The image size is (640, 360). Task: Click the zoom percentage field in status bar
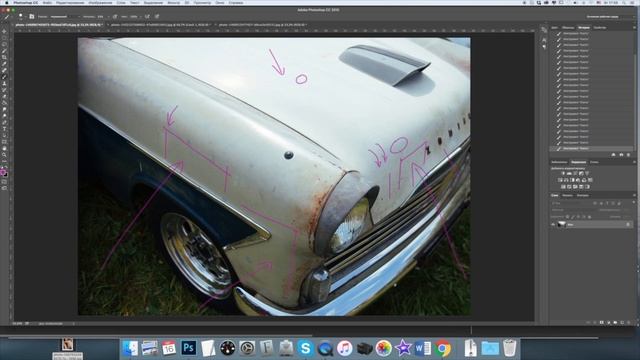(17, 323)
